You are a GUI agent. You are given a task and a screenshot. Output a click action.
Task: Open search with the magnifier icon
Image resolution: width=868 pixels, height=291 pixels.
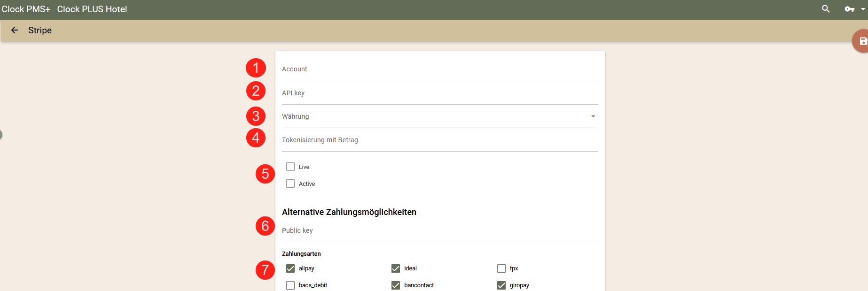[826, 9]
